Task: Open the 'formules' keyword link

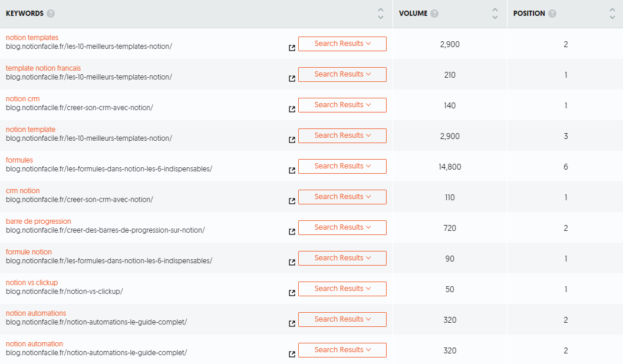Action: (x=19, y=160)
